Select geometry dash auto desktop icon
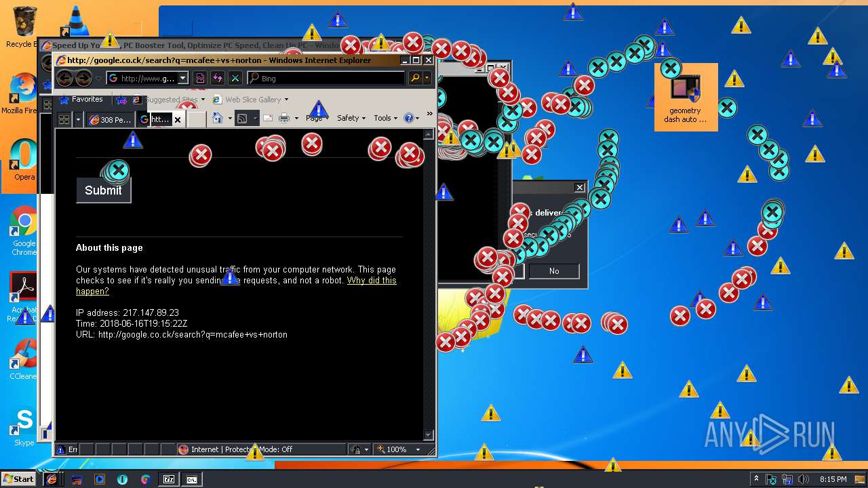This screenshot has width=868, height=488. click(x=686, y=96)
